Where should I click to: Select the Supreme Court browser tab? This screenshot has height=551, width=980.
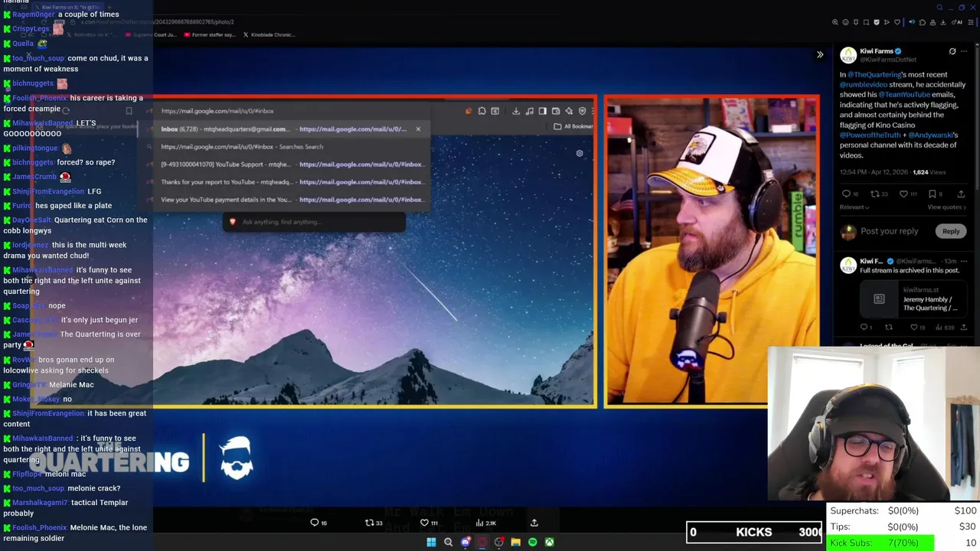click(x=150, y=34)
